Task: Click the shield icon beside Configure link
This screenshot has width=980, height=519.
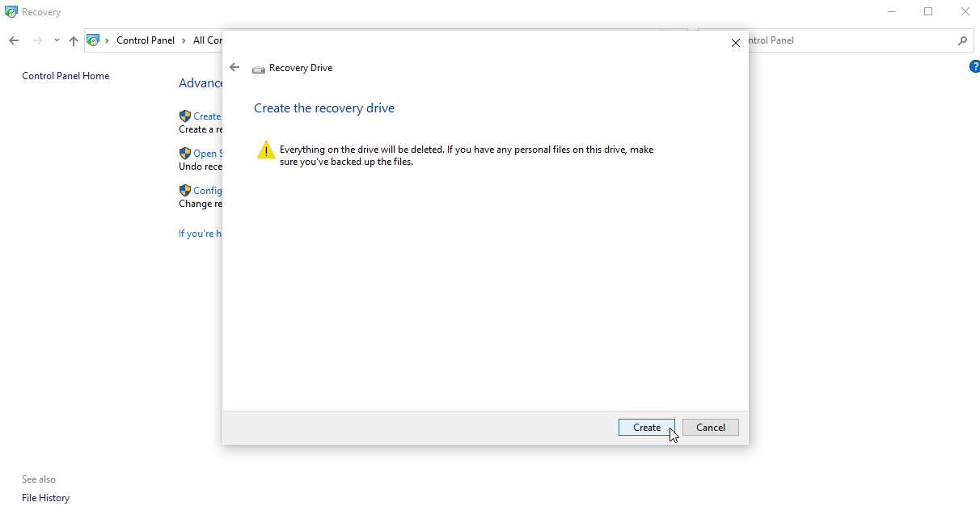Action: [x=185, y=190]
